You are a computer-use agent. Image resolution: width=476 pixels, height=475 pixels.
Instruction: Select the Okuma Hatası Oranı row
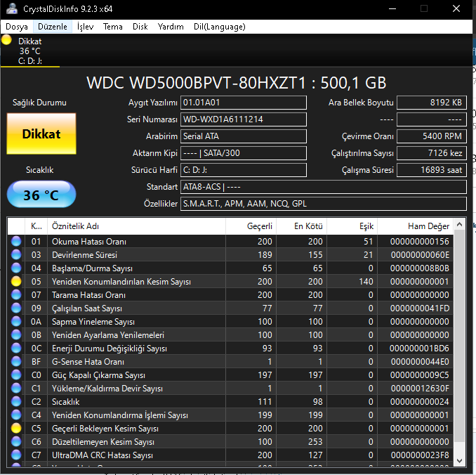click(x=230, y=242)
